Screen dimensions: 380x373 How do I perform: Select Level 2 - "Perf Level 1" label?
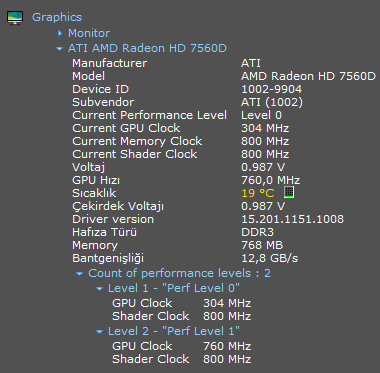[174, 331]
